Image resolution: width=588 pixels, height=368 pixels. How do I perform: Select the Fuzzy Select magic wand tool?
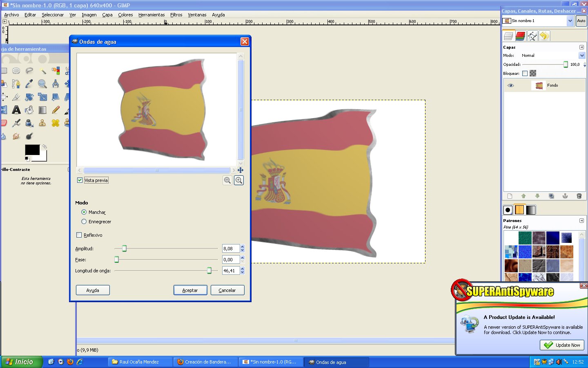(42, 70)
